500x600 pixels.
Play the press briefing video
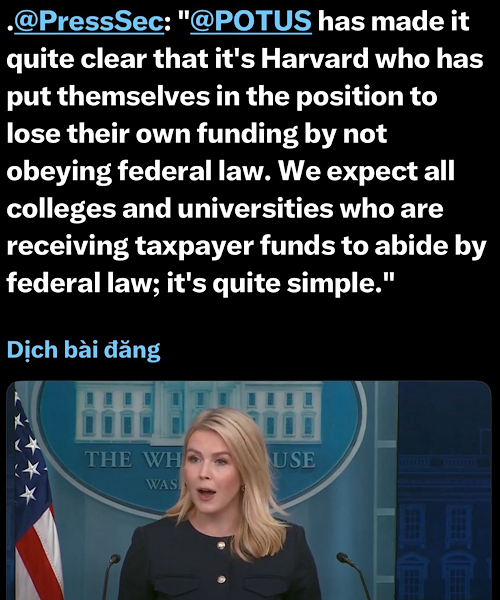249,491
